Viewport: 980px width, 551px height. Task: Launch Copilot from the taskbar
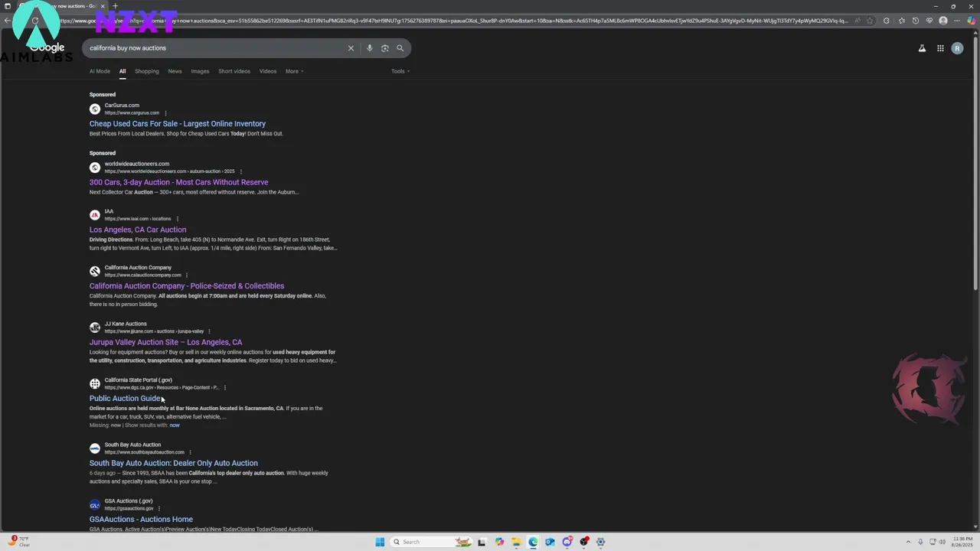click(499, 542)
